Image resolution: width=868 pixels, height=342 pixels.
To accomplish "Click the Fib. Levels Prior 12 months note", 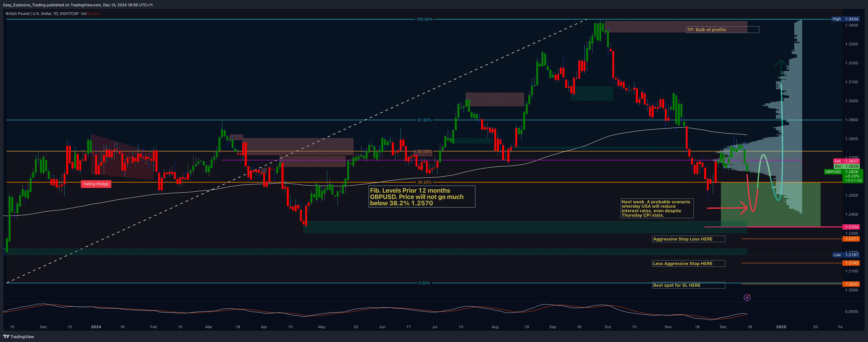I will click(x=422, y=197).
